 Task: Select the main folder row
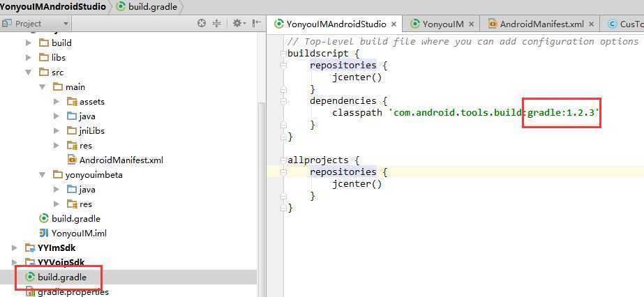128,87
